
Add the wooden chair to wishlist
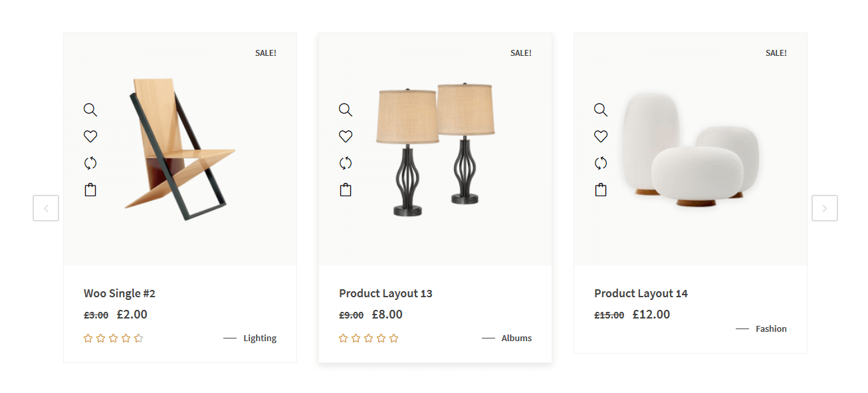point(90,136)
